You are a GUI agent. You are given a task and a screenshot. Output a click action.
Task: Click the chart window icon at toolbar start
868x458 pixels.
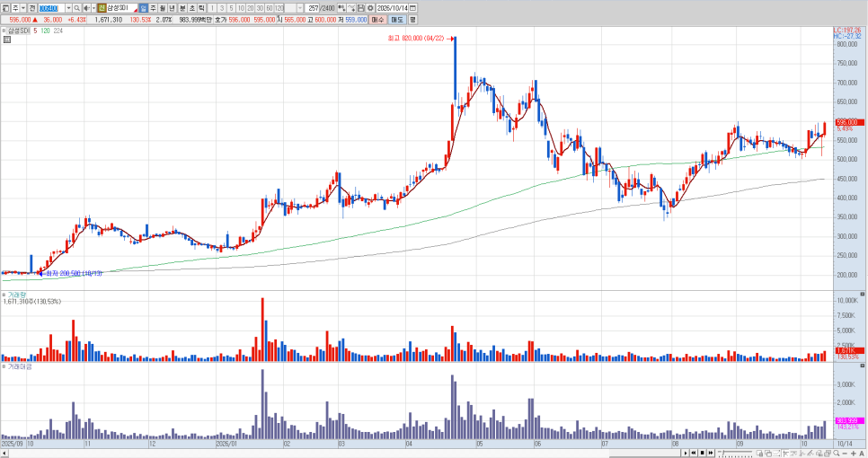click(5, 8)
